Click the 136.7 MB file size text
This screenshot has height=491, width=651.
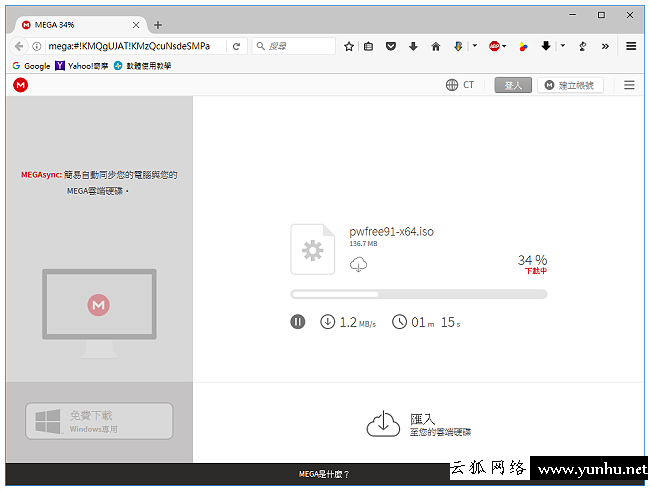363,244
